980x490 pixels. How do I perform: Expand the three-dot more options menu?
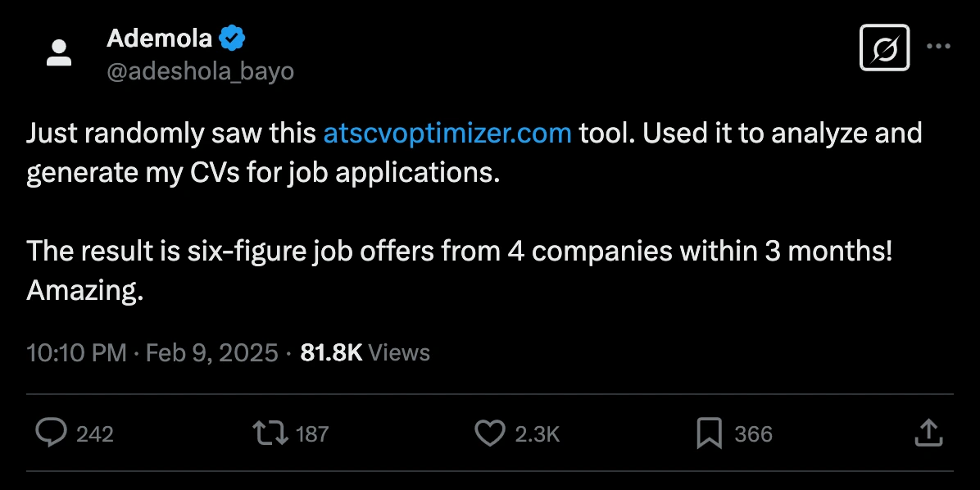(938, 47)
